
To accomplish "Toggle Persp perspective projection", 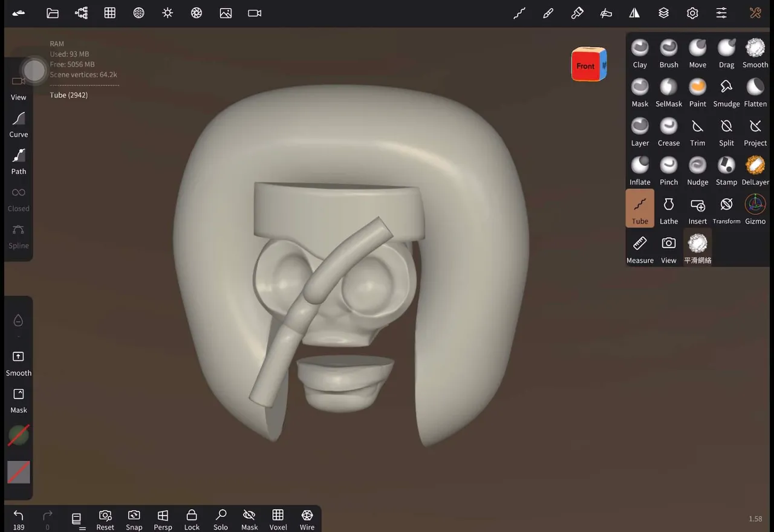I will (163, 519).
